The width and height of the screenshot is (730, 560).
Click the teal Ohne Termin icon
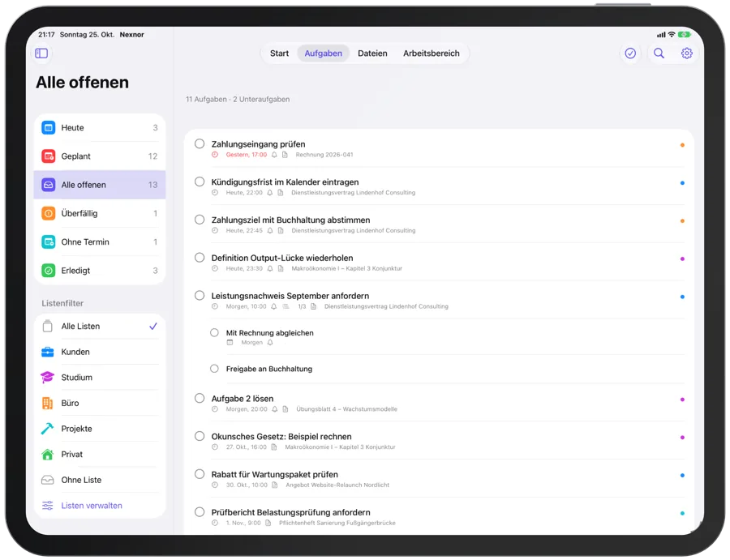point(49,242)
